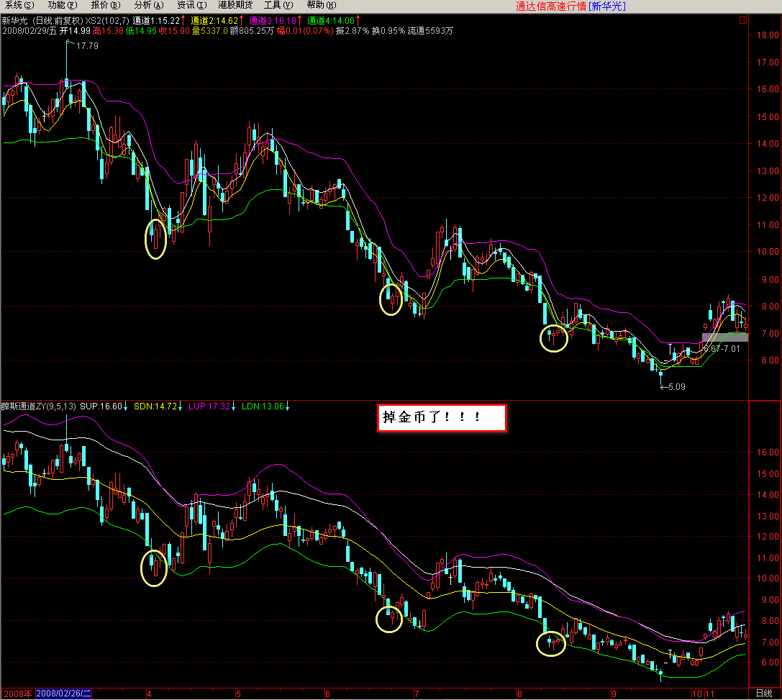Click the 5.09 low price marker
This screenshot has height=700, width=782.
677,387
